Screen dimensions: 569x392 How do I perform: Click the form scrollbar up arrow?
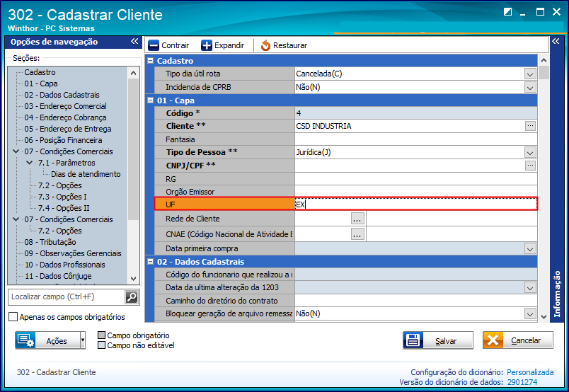pos(544,60)
